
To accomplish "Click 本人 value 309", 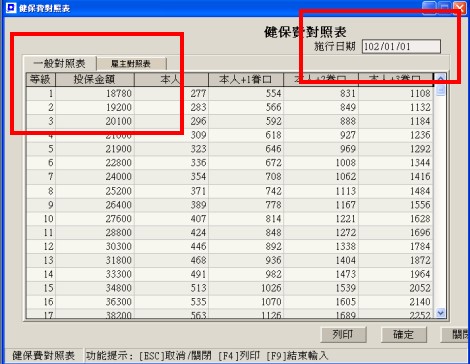I will tap(171, 135).
